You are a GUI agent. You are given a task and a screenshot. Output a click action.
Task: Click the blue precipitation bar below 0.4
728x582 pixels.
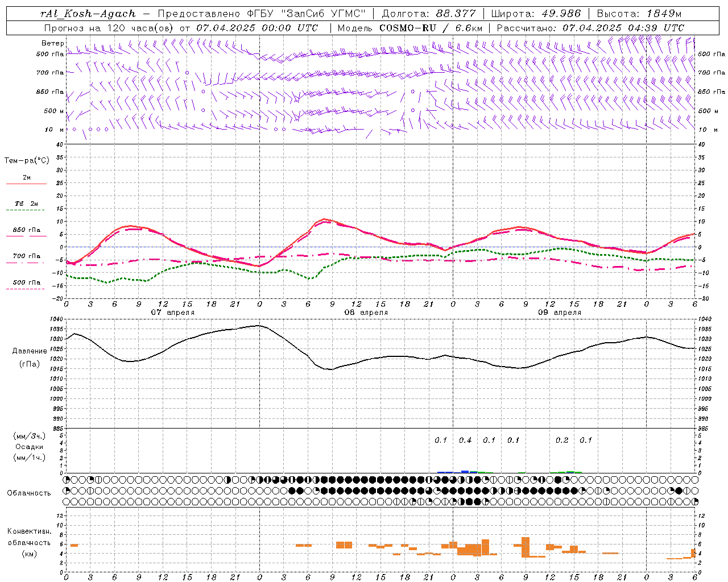click(465, 472)
